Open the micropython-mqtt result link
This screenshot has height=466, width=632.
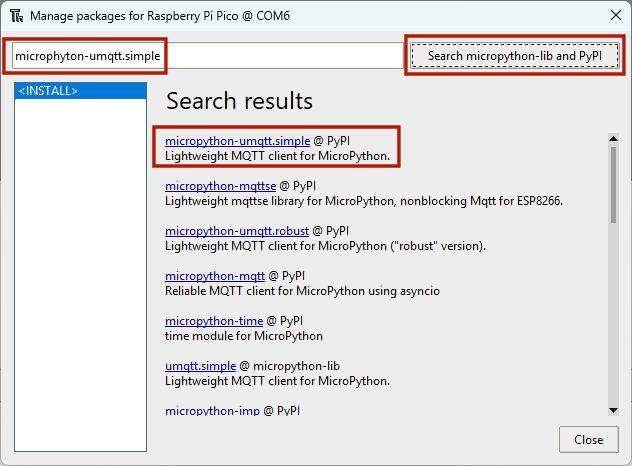215,276
